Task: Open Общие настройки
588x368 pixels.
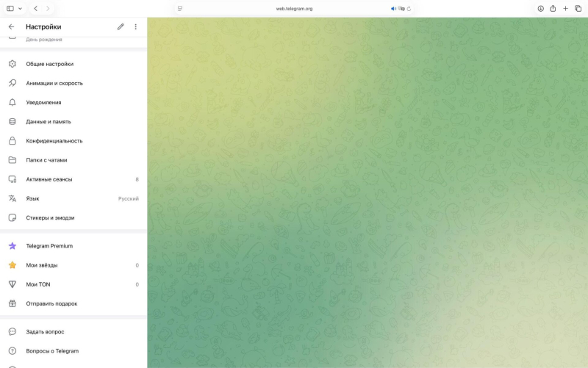Action: click(49, 64)
